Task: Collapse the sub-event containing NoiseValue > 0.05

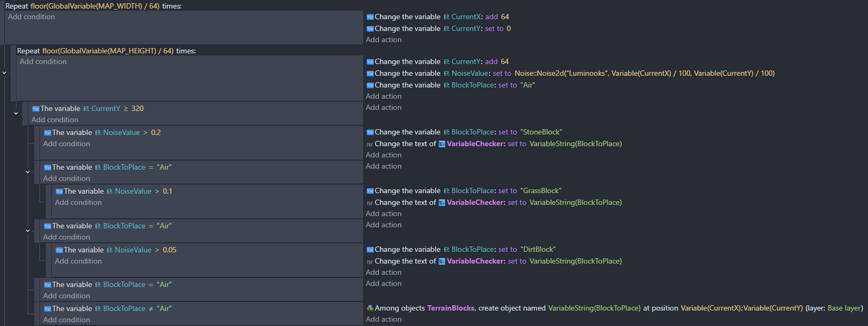Action: [x=28, y=230]
